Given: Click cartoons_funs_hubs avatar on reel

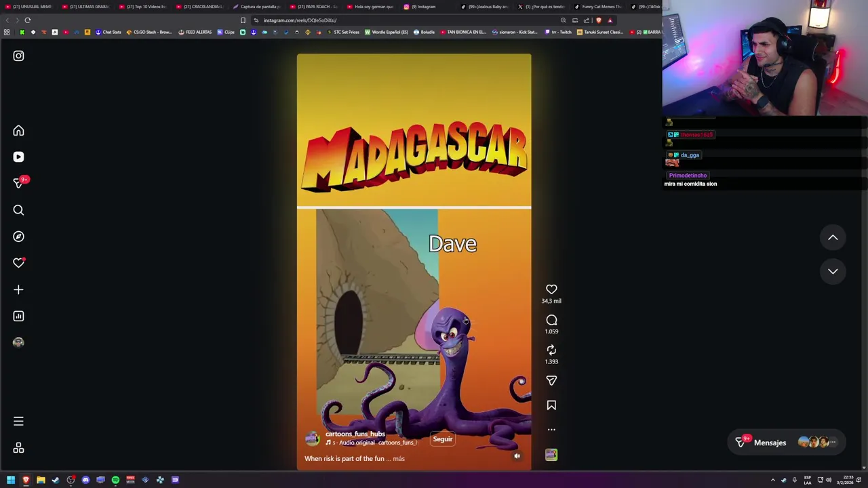Looking at the screenshot, I should (312, 439).
